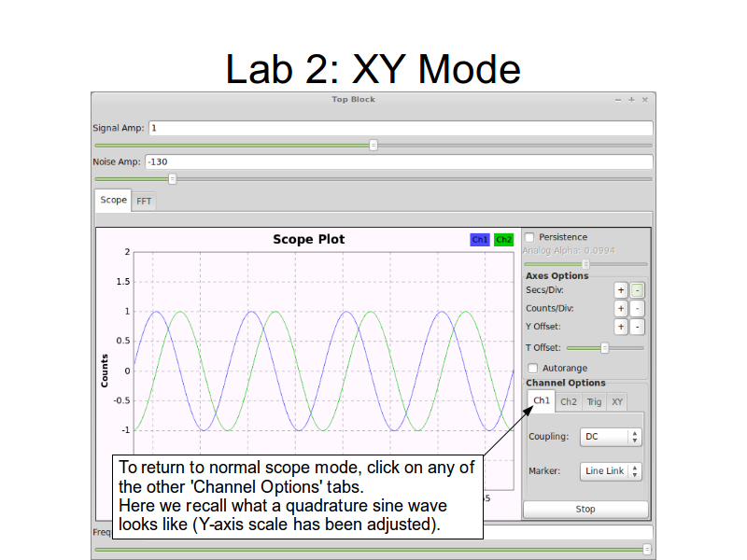Increase Secs/Div with plus button

click(621, 290)
